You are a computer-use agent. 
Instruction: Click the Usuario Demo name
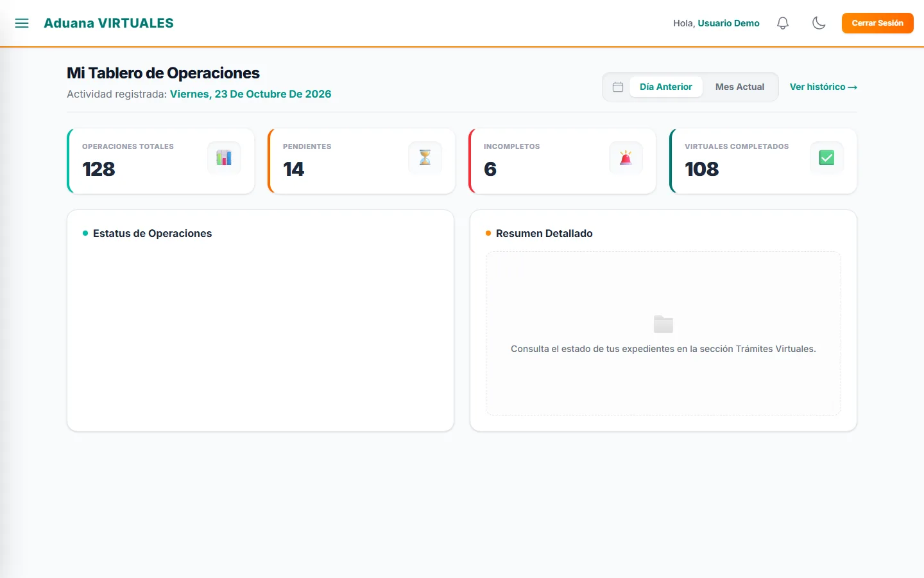point(728,23)
